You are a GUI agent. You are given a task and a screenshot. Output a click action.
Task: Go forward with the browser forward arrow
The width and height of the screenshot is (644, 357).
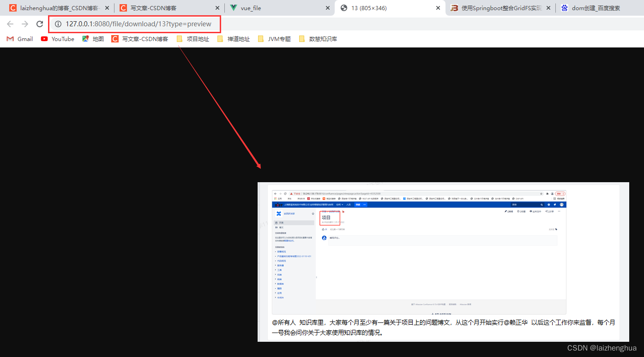25,24
